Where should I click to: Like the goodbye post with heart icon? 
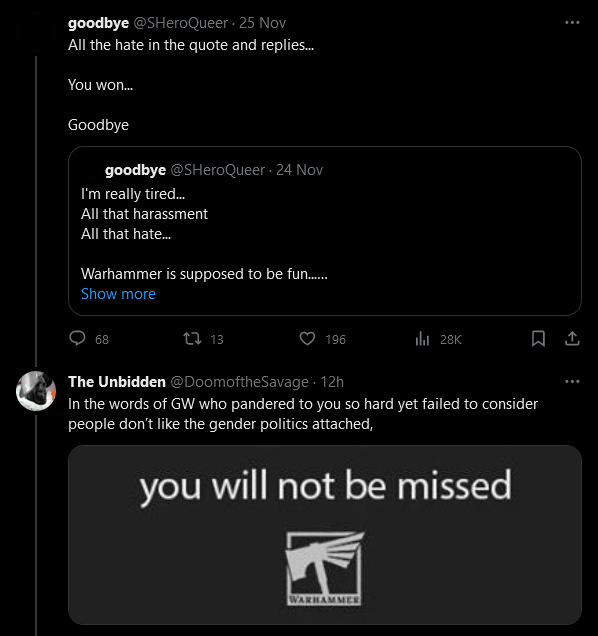click(307, 338)
